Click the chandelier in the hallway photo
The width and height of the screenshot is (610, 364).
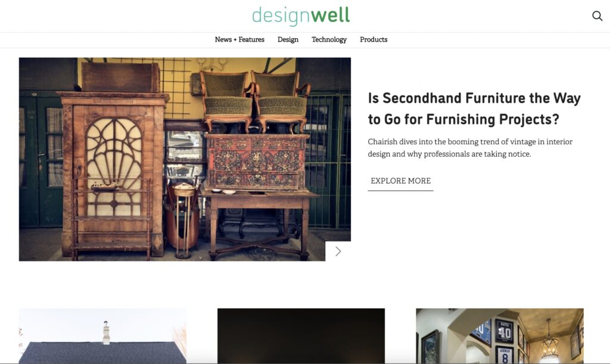tap(549, 343)
